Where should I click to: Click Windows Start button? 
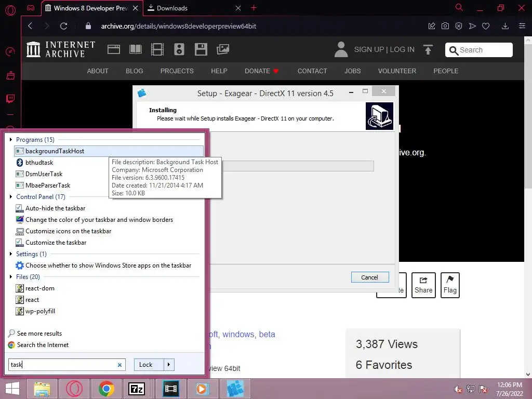tap(12, 389)
